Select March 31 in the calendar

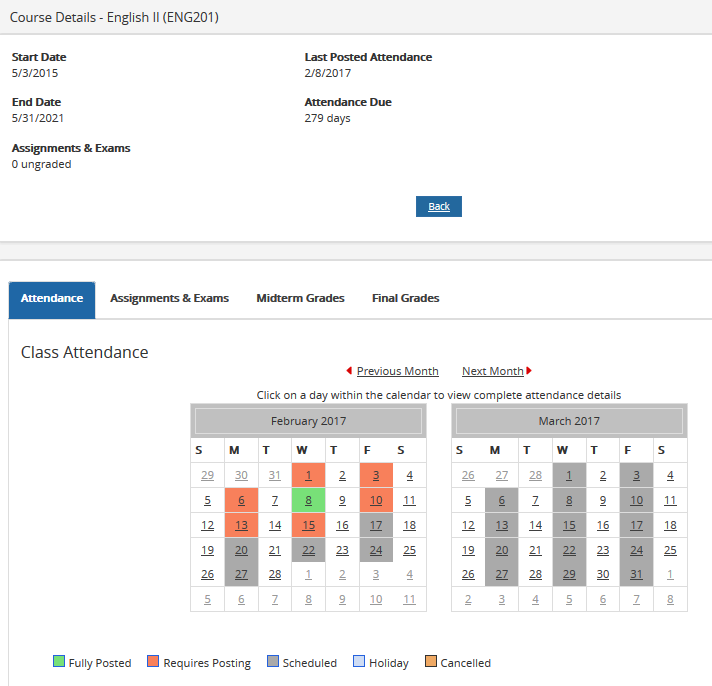tap(636, 575)
